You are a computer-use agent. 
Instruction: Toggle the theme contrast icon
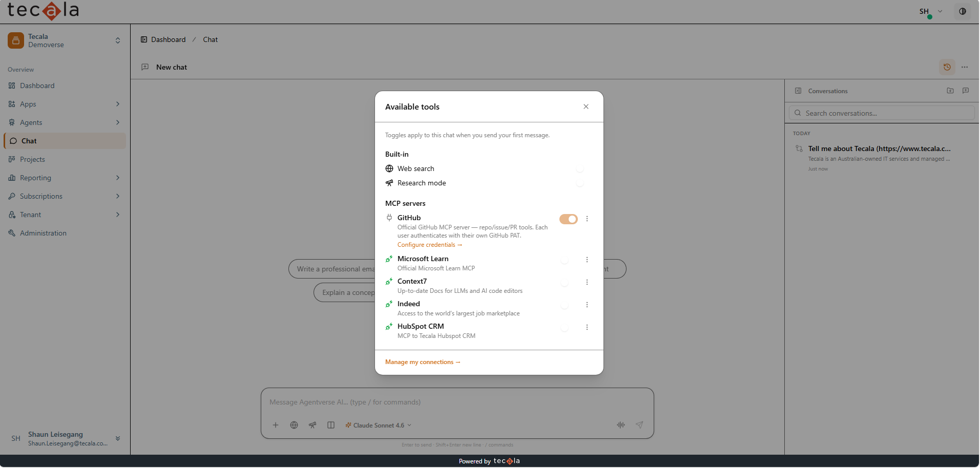pos(963,11)
